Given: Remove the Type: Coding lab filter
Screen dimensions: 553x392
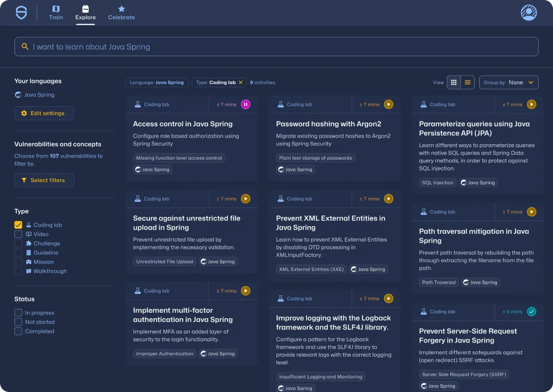Looking at the screenshot, I should tap(241, 82).
